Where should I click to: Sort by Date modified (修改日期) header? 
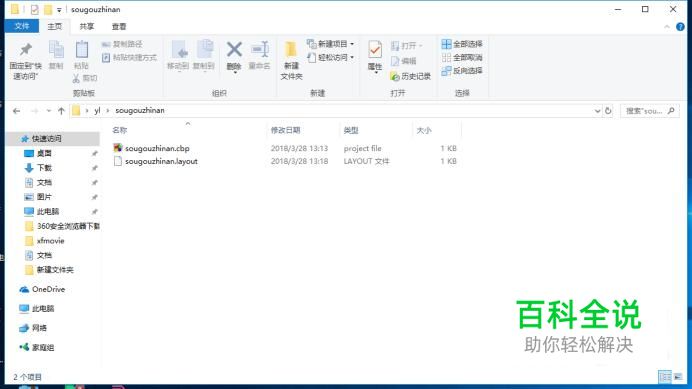point(286,130)
